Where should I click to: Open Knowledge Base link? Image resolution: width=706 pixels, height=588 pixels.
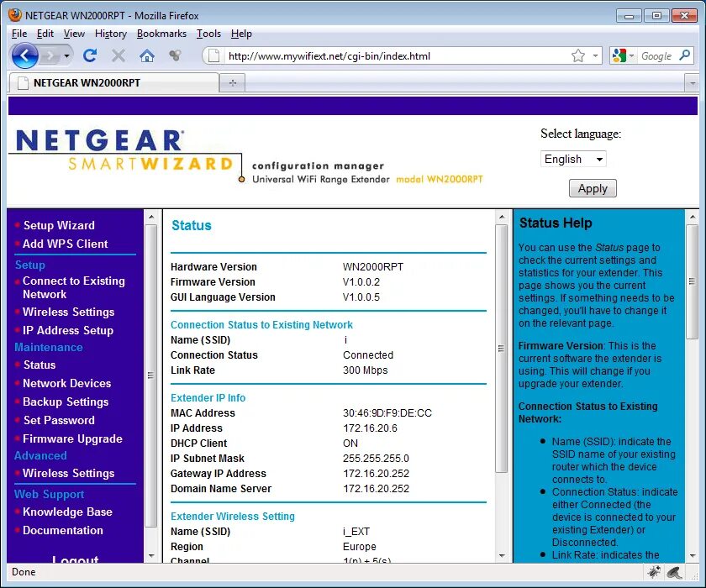tap(67, 512)
